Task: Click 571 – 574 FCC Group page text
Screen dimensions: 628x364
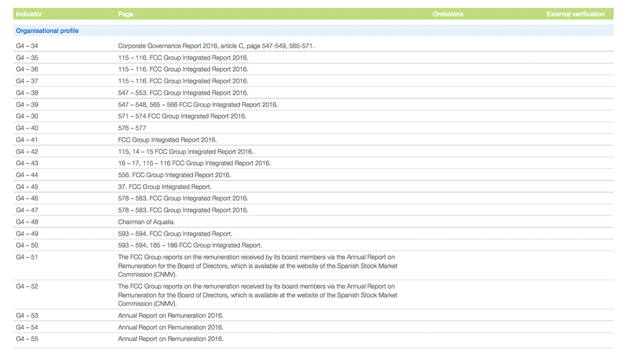Action: (182, 116)
